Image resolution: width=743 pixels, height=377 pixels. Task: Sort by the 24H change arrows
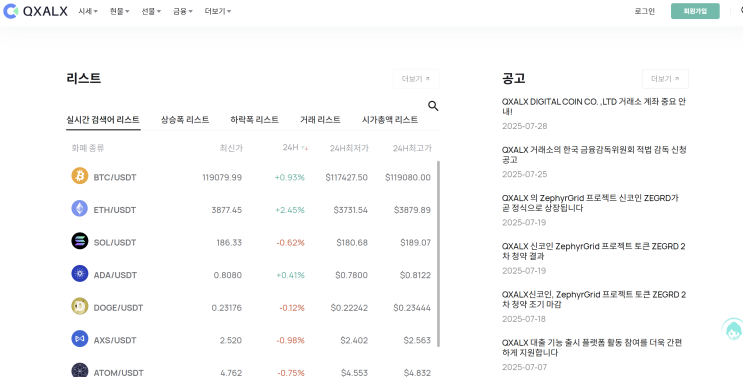pyautogui.click(x=305, y=148)
